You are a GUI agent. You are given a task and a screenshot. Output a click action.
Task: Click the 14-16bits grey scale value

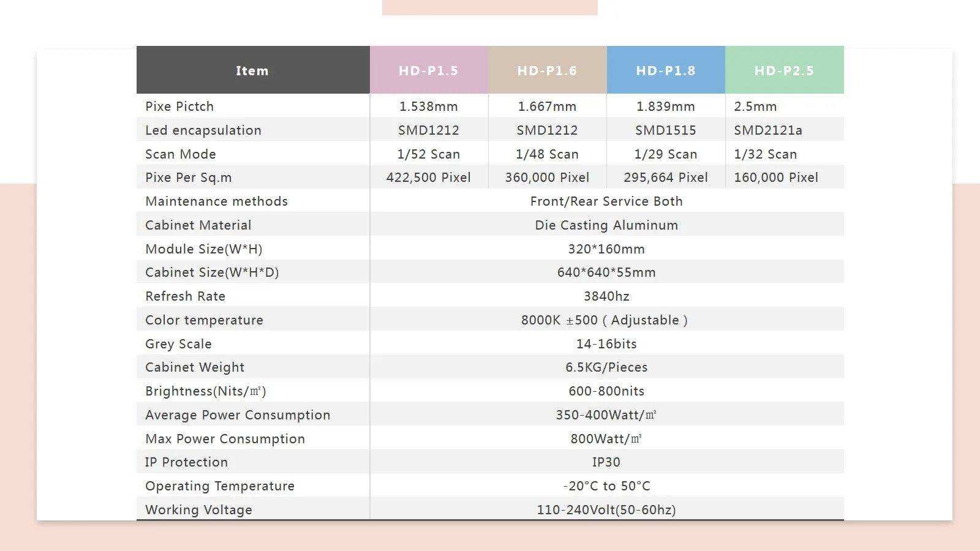tap(606, 344)
